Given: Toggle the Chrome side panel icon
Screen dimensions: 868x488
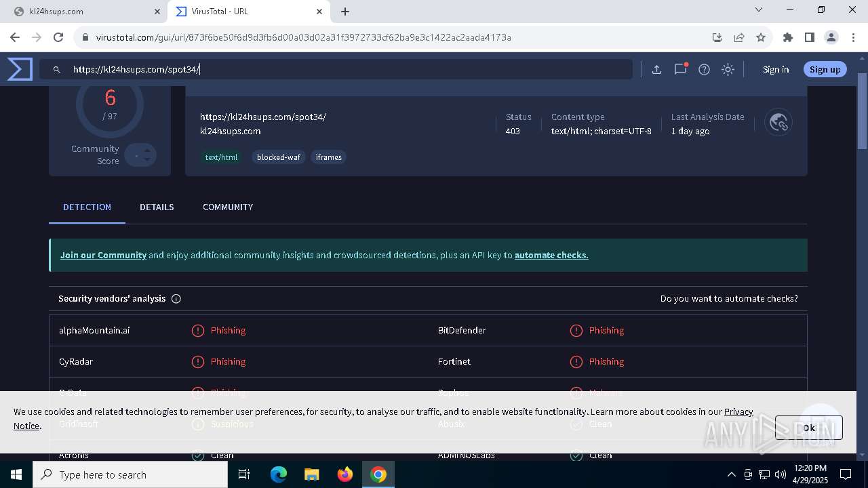Looking at the screenshot, I should 810,37.
